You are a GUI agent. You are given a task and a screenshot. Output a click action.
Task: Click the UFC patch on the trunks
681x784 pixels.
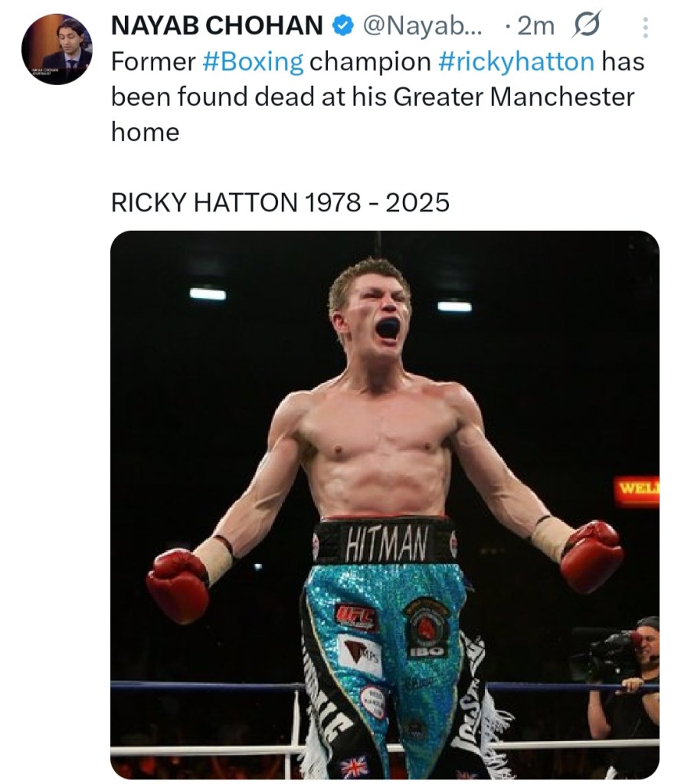[x=355, y=615]
